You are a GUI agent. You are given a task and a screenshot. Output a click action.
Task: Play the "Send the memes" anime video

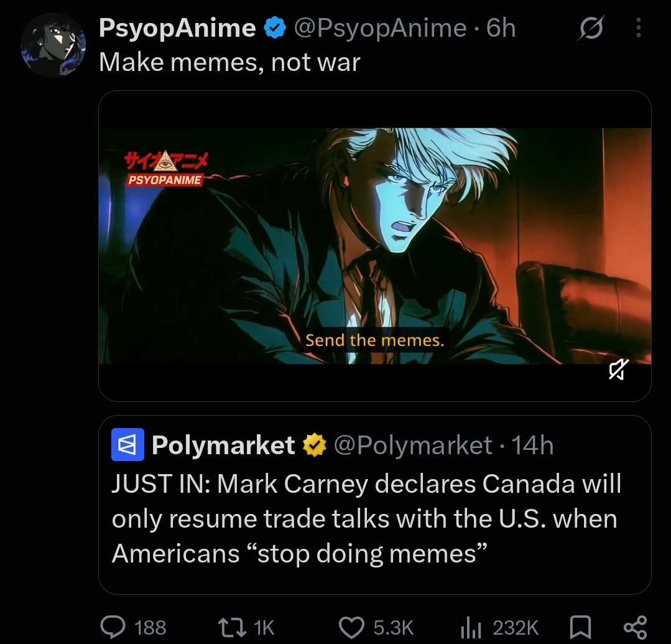pyautogui.click(x=375, y=246)
